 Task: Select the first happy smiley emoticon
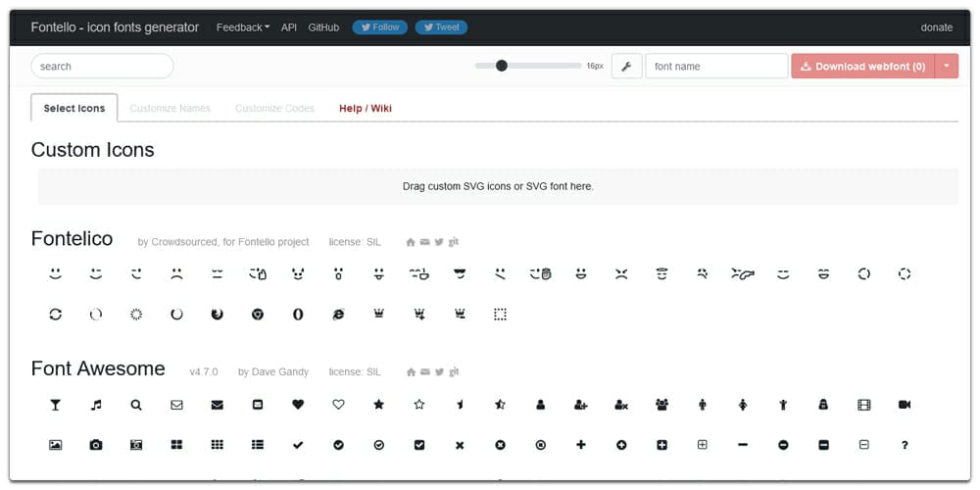(56, 273)
